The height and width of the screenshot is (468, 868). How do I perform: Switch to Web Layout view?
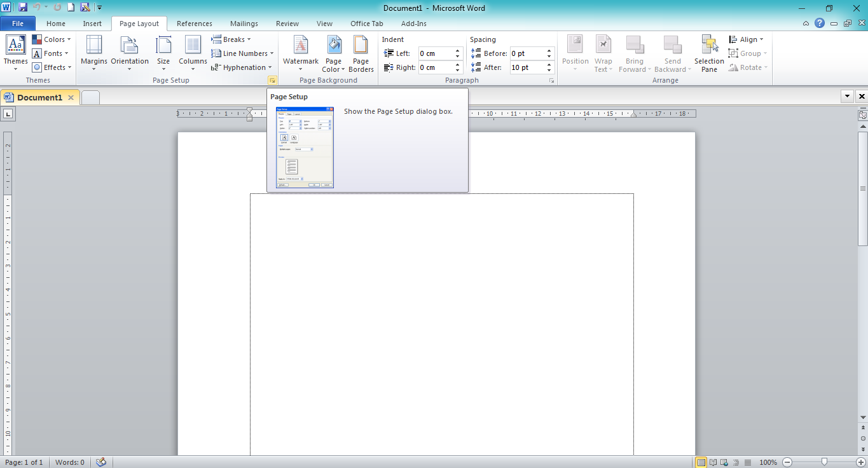(x=725, y=462)
